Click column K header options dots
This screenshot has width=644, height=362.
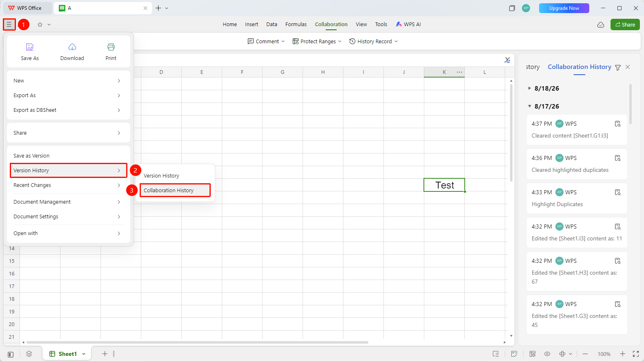[x=459, y=72]
